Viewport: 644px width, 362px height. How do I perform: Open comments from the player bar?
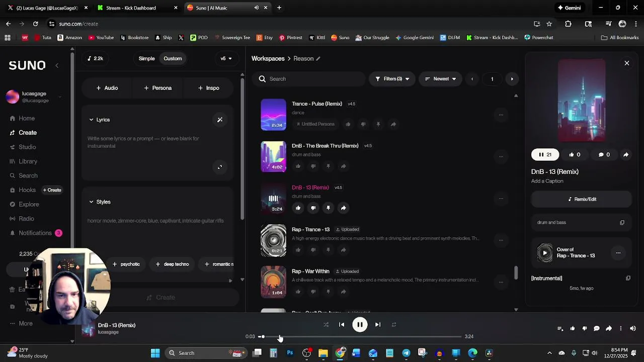coord(597,329)
